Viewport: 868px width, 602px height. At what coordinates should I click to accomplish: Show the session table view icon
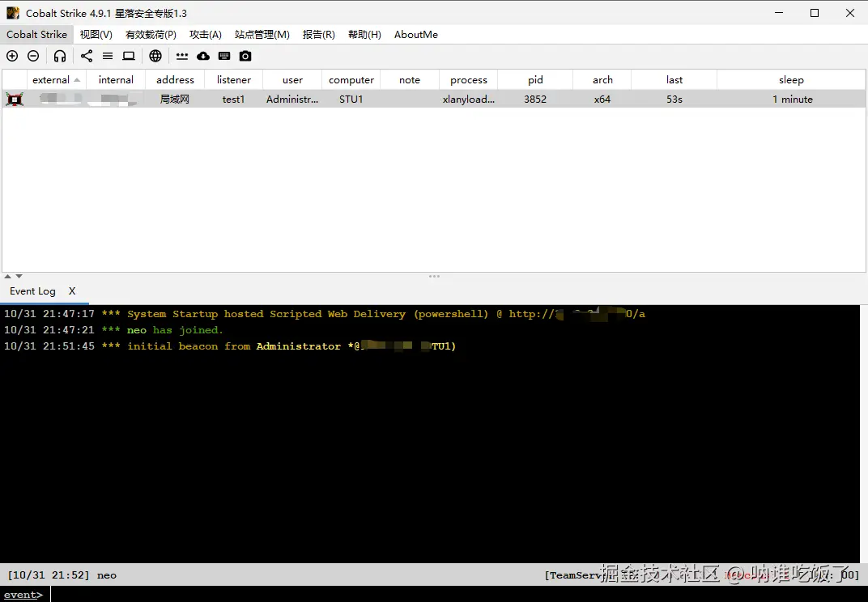[108, 56]
